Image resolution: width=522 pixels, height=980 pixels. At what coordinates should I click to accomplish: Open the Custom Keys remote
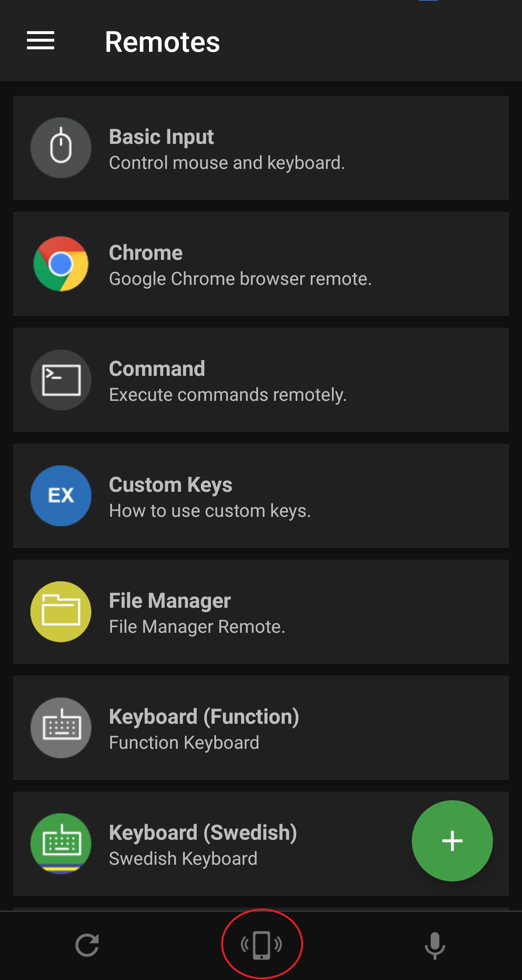click(261, 496)
